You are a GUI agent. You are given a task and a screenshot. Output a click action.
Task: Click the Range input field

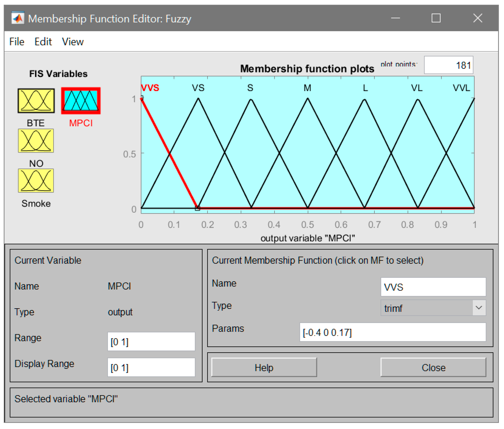coord(151,342)
